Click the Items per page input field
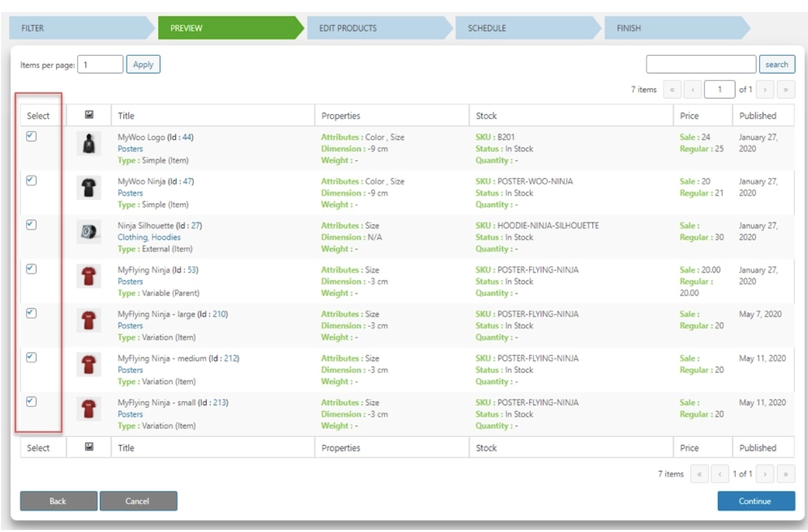Screen dimensions: 808x532 point(100,64)
